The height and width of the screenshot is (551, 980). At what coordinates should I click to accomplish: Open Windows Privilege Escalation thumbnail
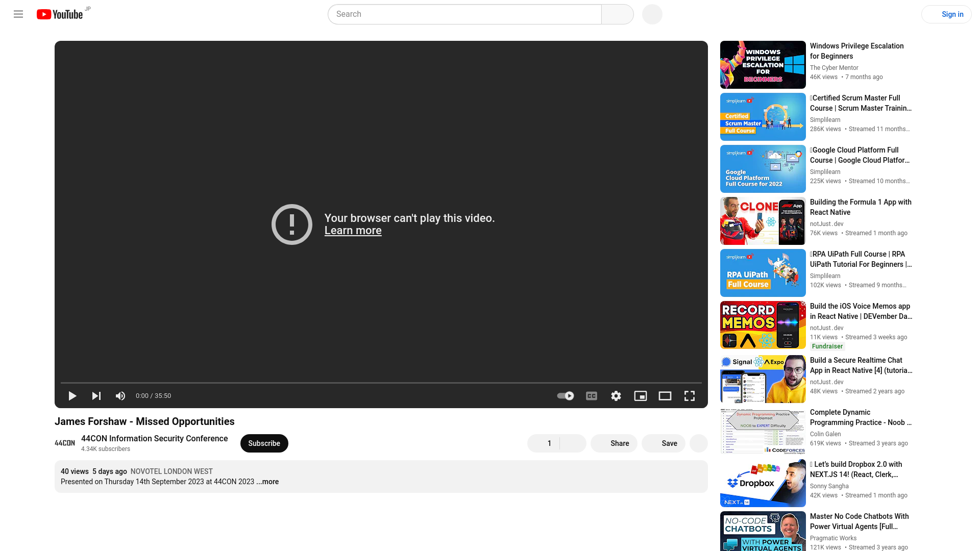click(763, 65)
